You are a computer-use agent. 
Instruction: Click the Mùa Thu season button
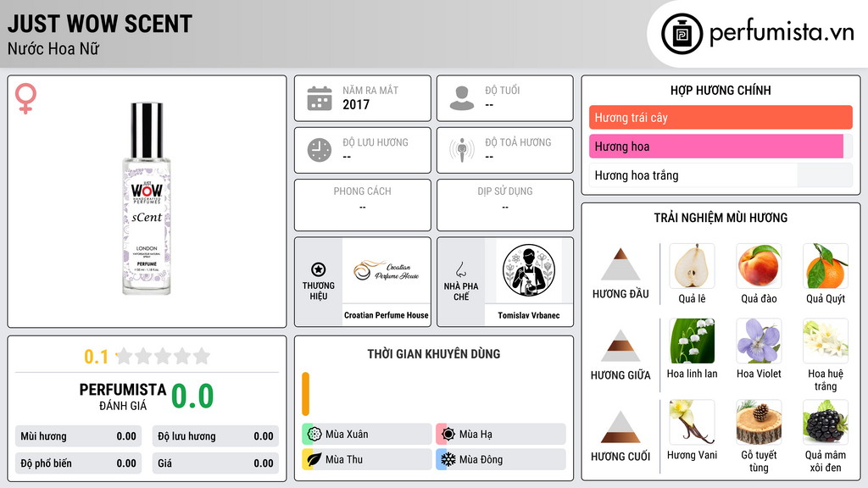(x=367, y=459)
